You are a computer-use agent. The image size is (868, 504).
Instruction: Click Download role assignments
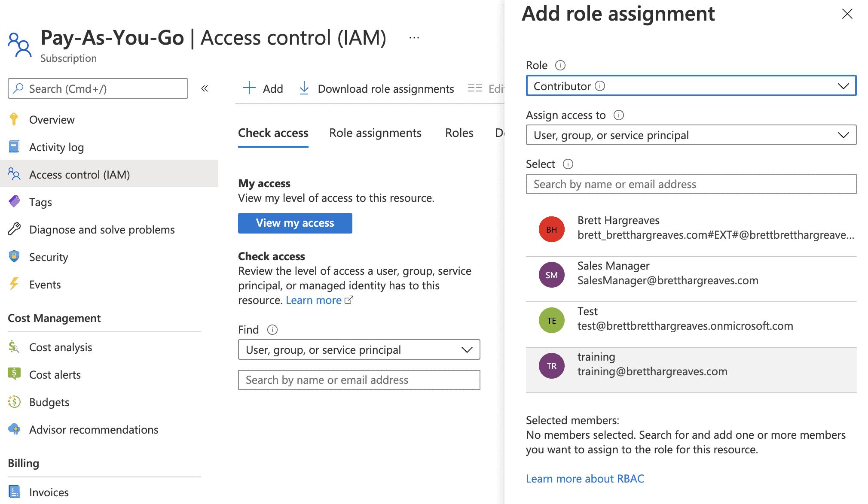tap(376, 88)
